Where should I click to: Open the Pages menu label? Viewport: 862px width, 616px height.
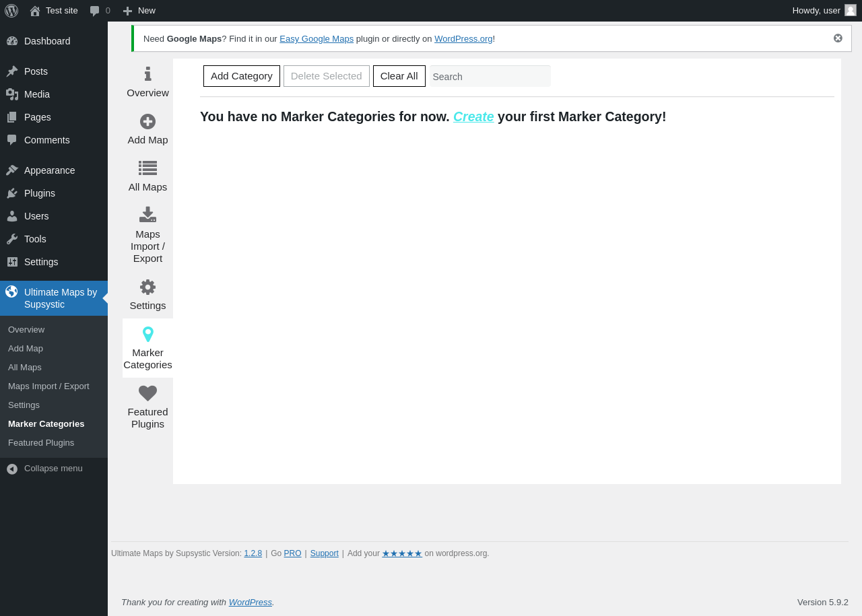38,117
